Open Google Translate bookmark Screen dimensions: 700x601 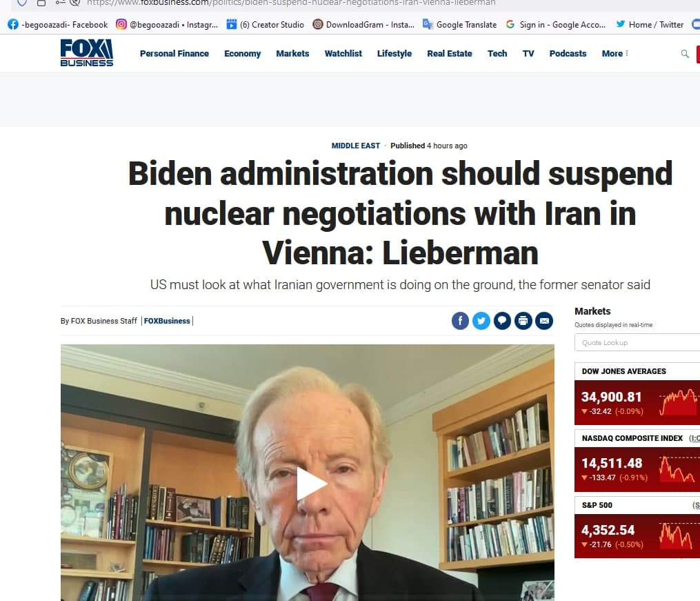click(459, 25)
